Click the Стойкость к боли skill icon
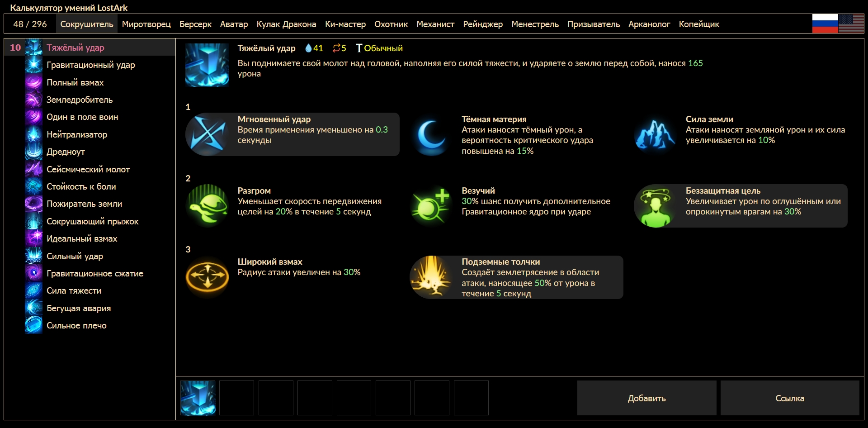This screenshot has height=428, width=868. click(33, 186)
